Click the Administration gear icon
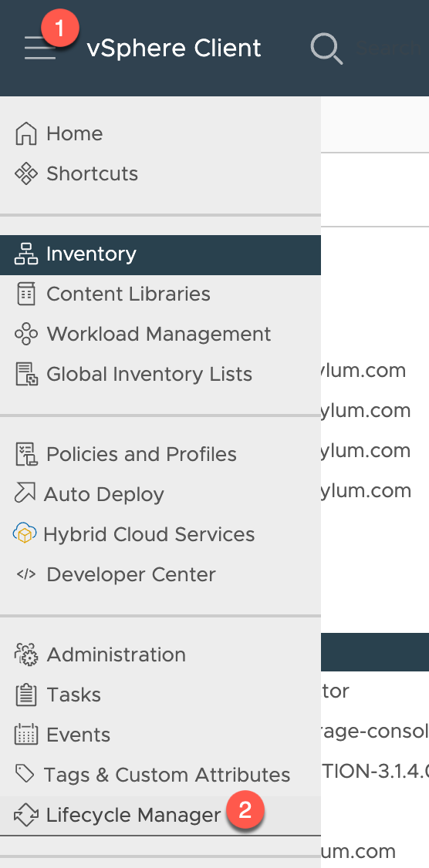The width and height of the screenshot is (429, 868). pos(25,655)
